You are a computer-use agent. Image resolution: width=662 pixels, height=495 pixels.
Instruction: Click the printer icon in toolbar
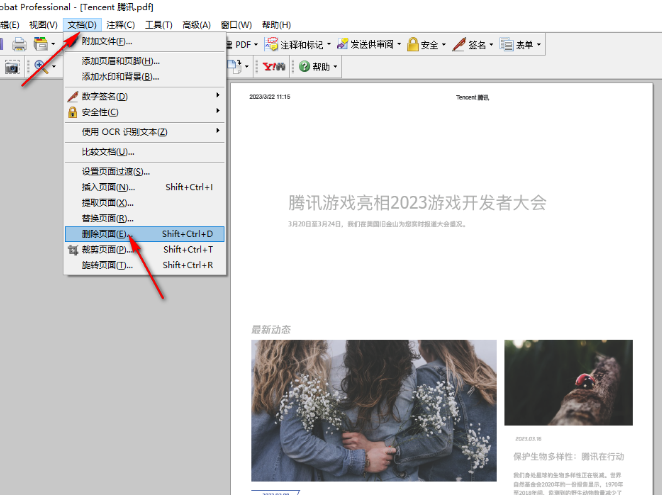point(19,44)
